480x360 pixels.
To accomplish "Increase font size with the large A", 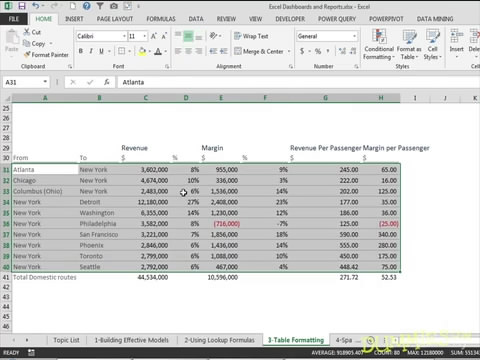I will tap(153, 36).
